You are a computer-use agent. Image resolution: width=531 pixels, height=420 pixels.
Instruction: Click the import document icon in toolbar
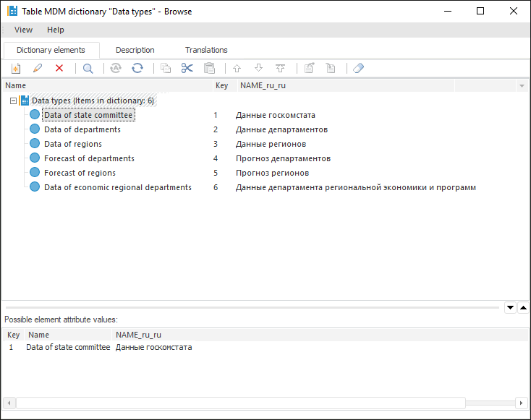[331, 69]
